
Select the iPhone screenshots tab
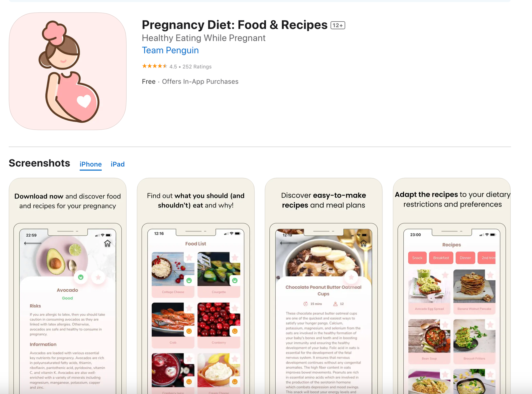(90, 164)
